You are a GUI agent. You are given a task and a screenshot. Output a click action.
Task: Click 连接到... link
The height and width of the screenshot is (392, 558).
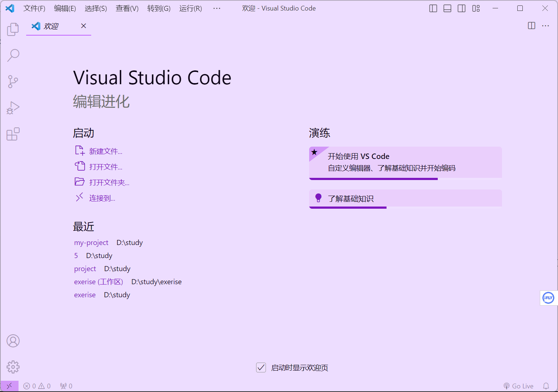[95, 198]
